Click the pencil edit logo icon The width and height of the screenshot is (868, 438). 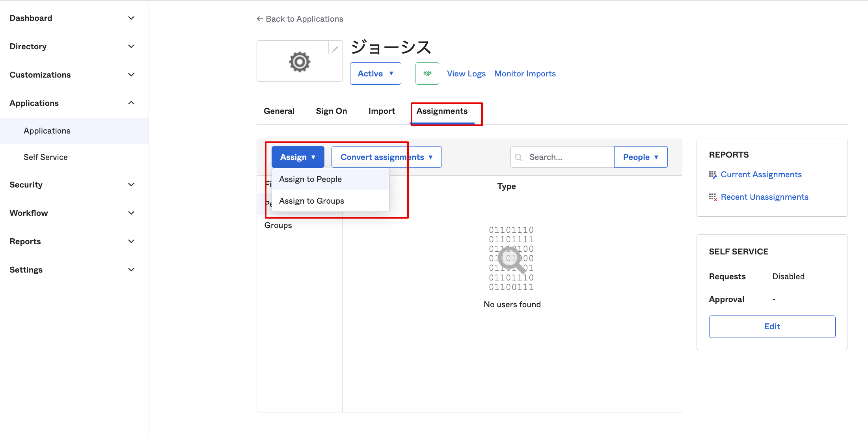[335, 49]
